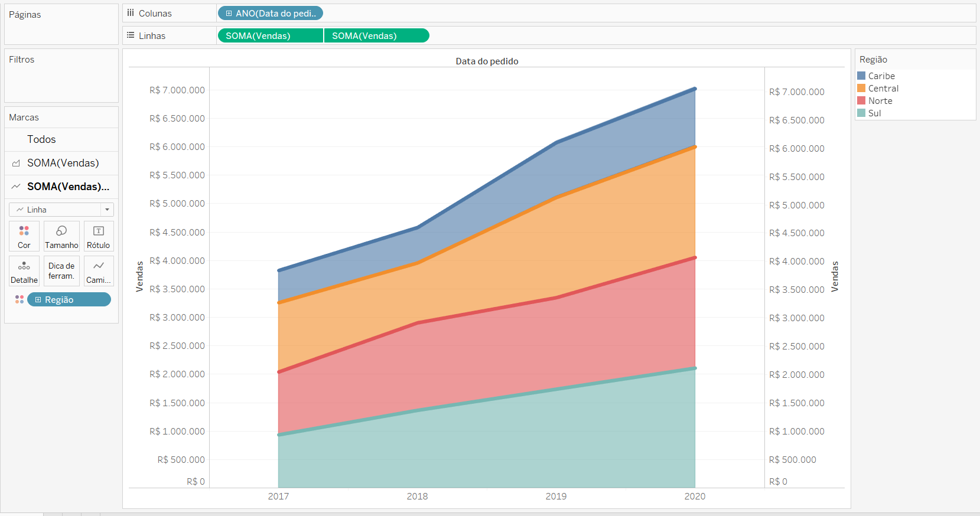Image resolution: width=980 pixels, height=516 pixels.
Task: Click the 2019 x-axis label
Action: pyautogui.click(x=556, y=496)
